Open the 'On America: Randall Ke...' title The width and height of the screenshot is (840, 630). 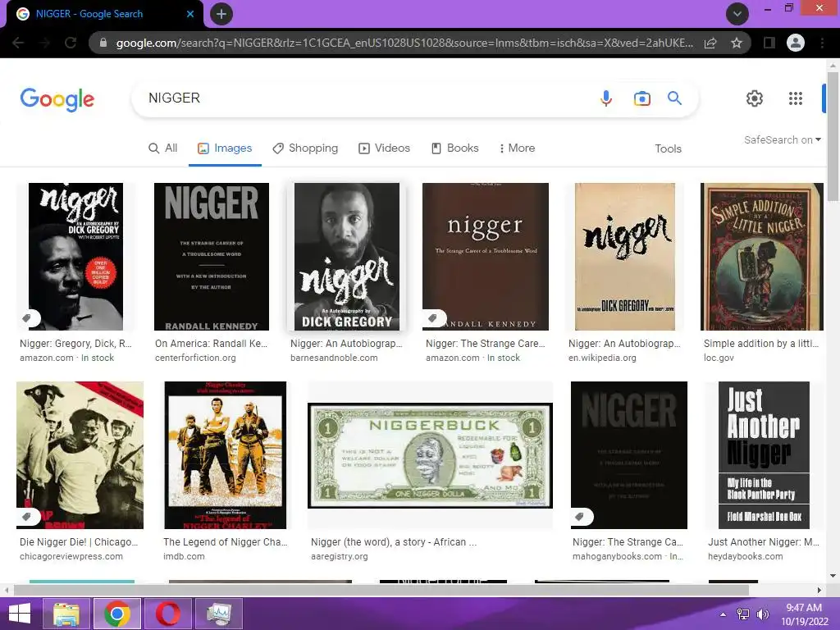tap(211, 344)
